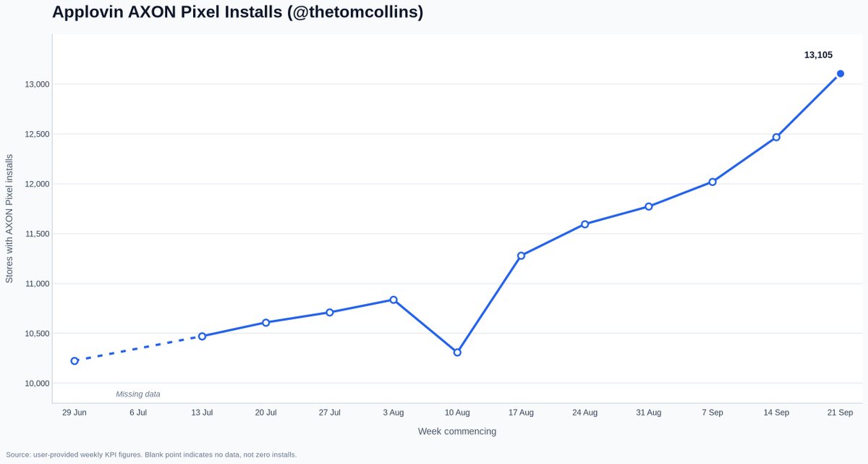868x464 pixels.
Task: Click the 27 Jul data point marker
Action: pos(330,312)
